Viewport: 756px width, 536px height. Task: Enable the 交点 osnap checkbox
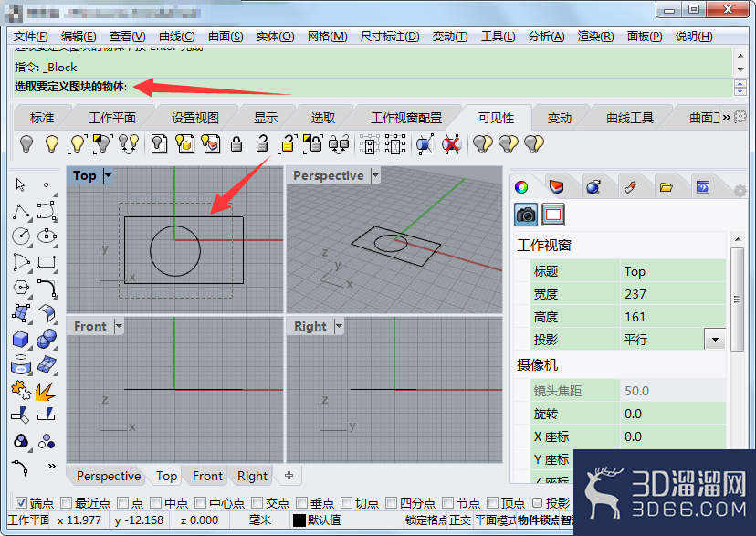tap(257, 503)
